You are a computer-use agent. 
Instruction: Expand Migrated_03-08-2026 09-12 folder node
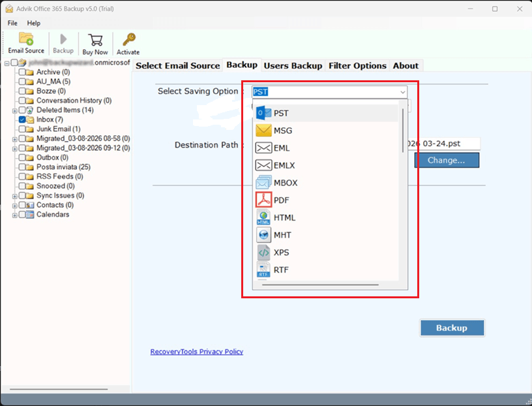14,149
